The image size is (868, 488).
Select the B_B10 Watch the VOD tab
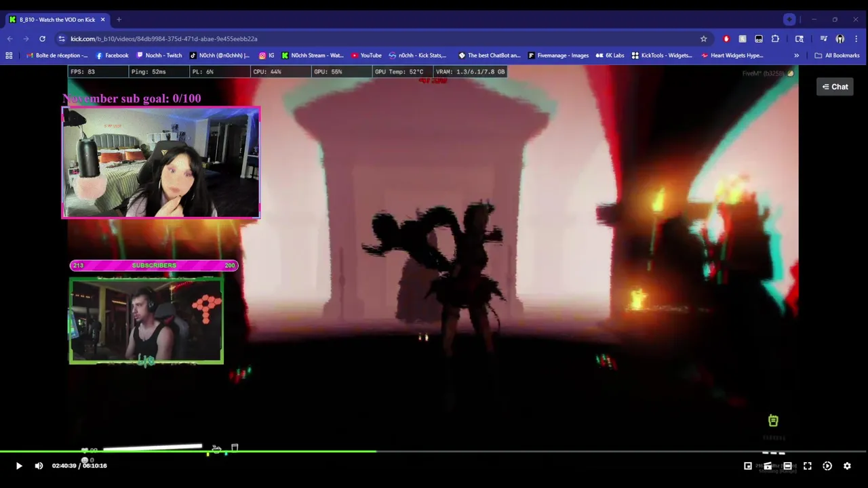(x=58, y=20)
